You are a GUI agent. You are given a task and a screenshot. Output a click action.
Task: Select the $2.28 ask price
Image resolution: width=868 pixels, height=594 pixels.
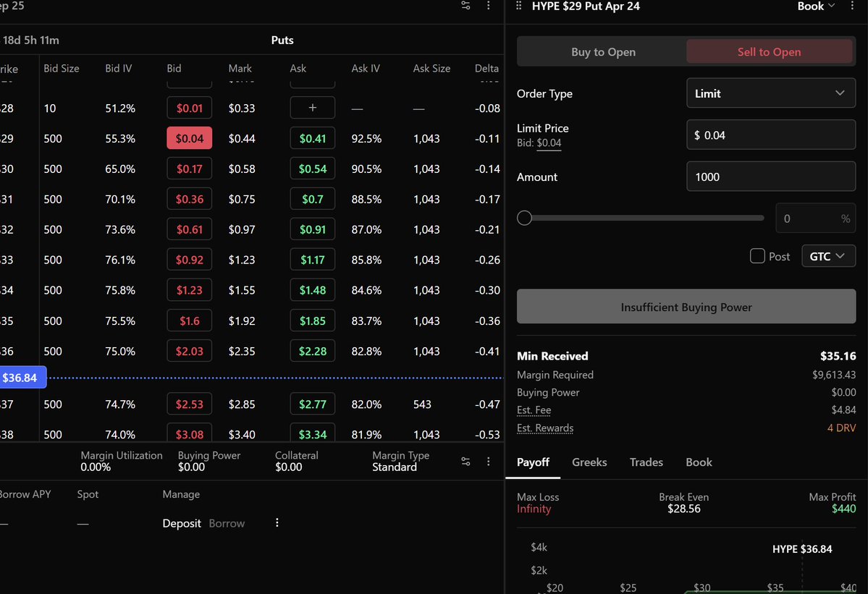click(x=312, y=351)
